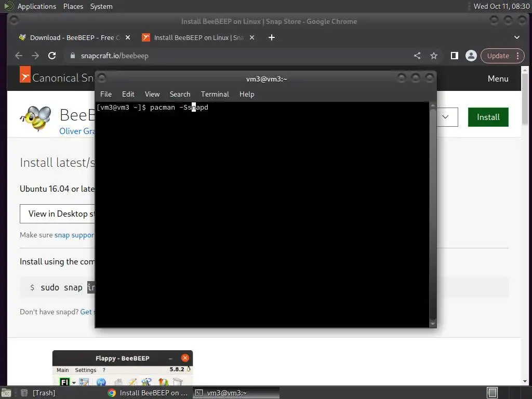Click the terminal vertical scrollbar
Screen dimensions: 532x399
click(x=433, y=215)
